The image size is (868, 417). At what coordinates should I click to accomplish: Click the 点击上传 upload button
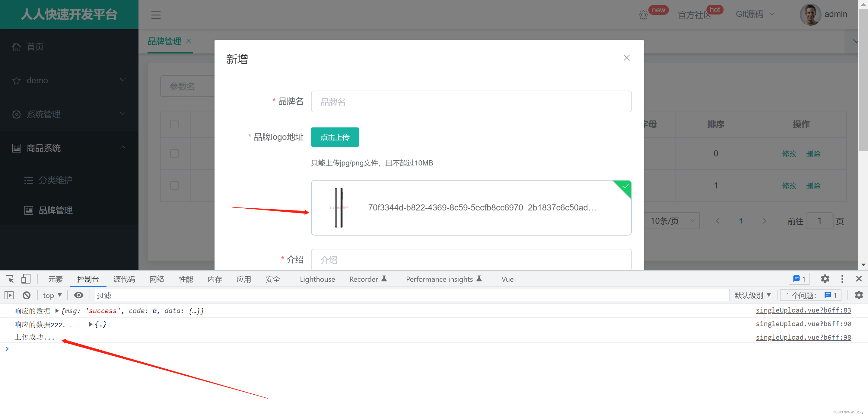coord(335,137)
